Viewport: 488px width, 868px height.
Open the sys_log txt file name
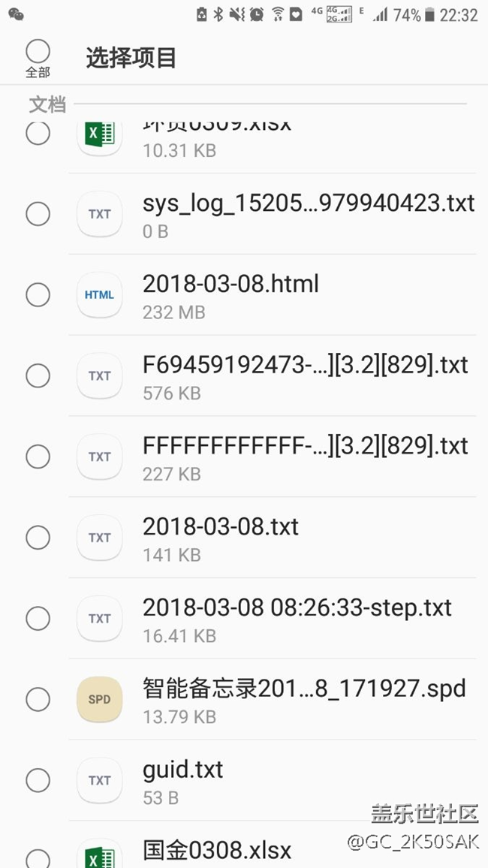pyautogui.click(x=308, y=203)
